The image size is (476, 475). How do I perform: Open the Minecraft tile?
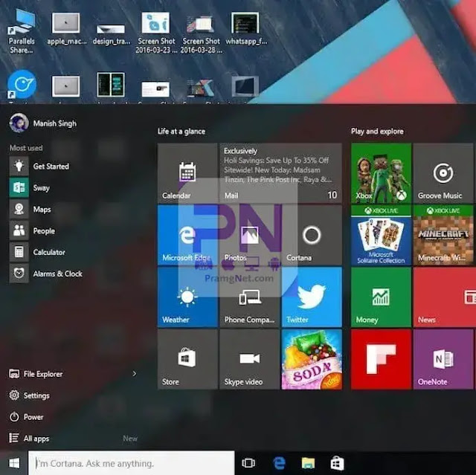click(443, 235)
